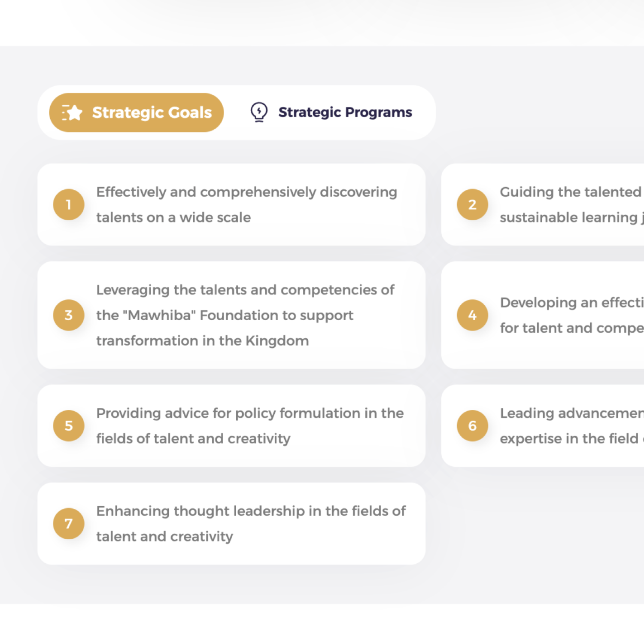Click the gold number 3 badge
This screenshot has width=644, height=644.
(69, 315)
